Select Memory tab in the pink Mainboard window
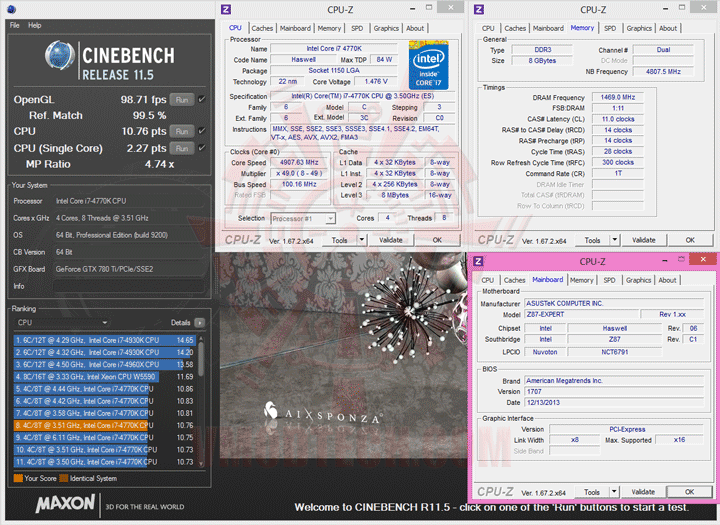The height and width of the screenshot is (525, 720). (582, 280)
